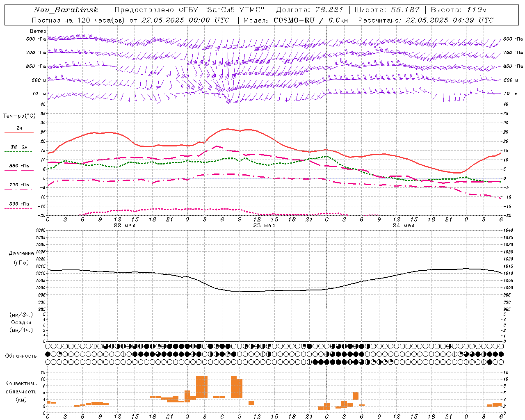525x420 pixels.
Task: Click the "24 мая" date label
Action: click(x=403, y=226)
